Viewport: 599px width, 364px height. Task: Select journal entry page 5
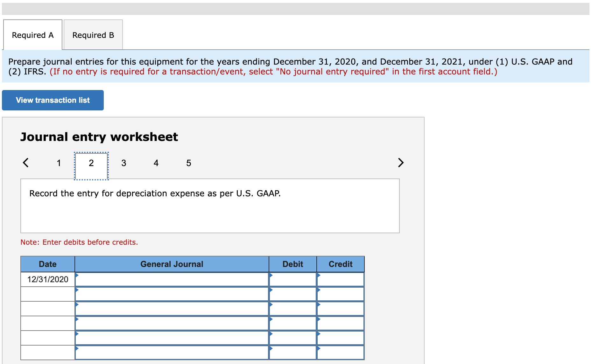click(x=189, y=163)
